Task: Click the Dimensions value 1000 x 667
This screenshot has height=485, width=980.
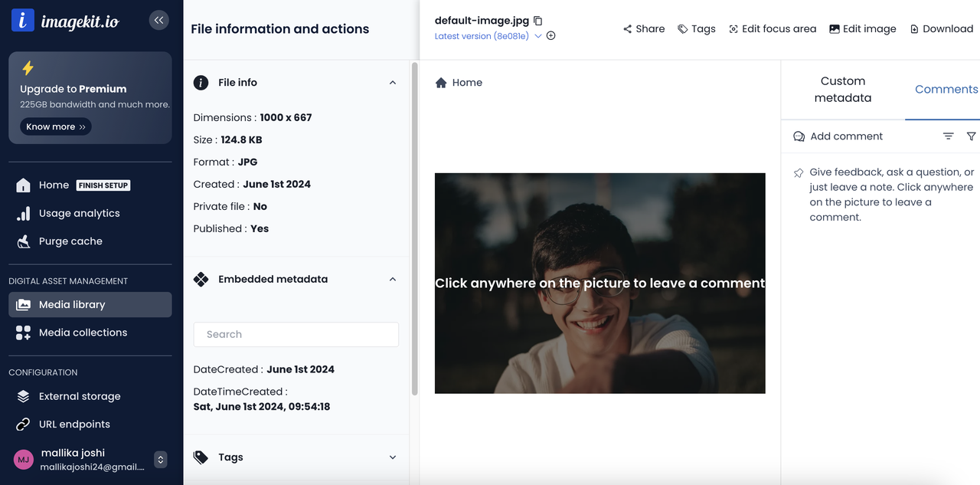Action: 286,118
